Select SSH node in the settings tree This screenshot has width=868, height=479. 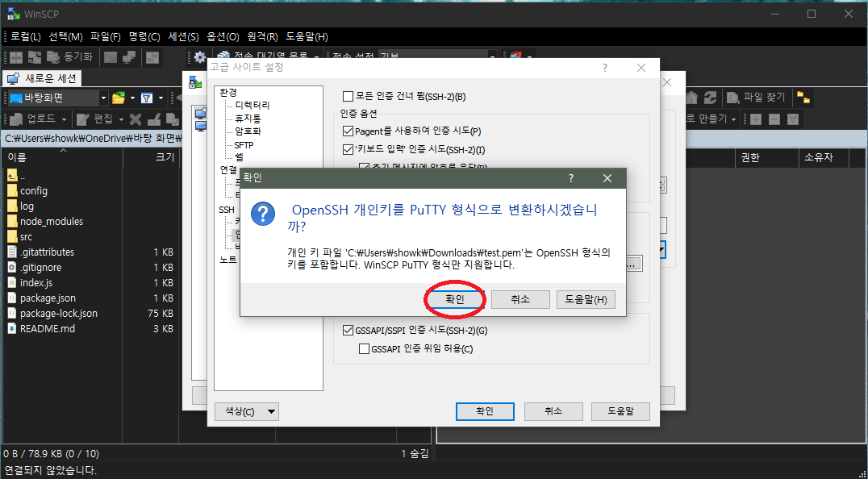pos(227,210)
